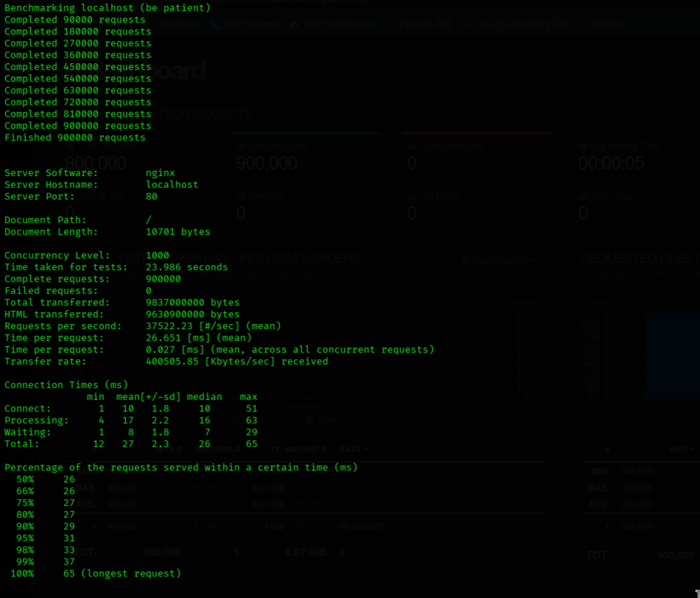Click the 09/Jul/2025 row in visitors table
The height and width of the screenshot is (598, 700).
(x=360, y=527)
